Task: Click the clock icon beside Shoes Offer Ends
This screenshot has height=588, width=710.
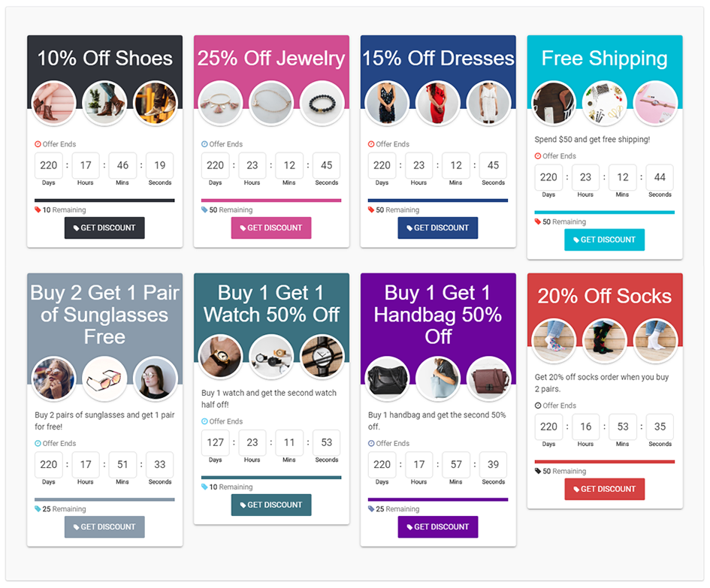Action: coord(38,144)
